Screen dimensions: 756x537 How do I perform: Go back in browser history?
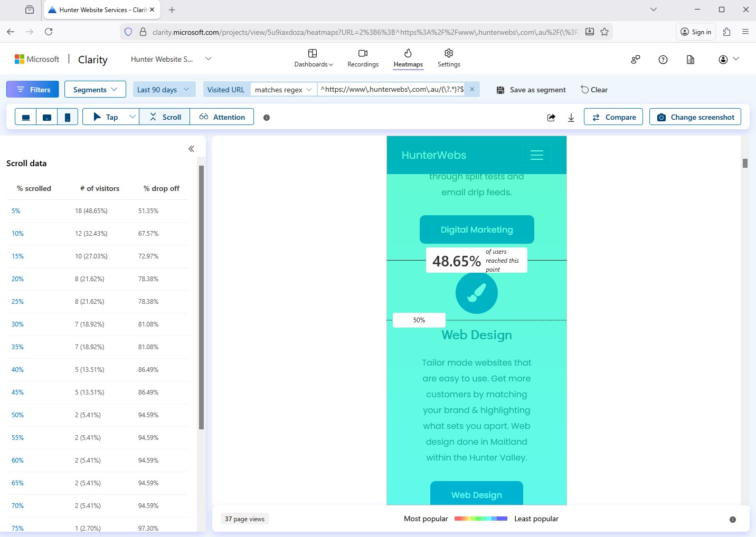tap(11, 32)
